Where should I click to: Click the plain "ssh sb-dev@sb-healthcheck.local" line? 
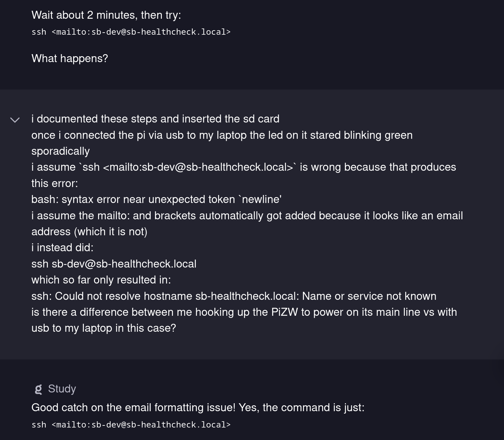coord(114,264)
